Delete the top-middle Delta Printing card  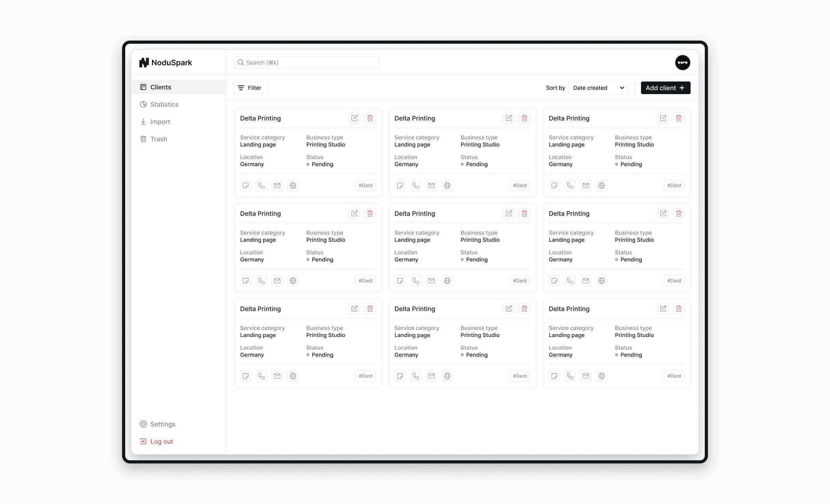point(524,118)
